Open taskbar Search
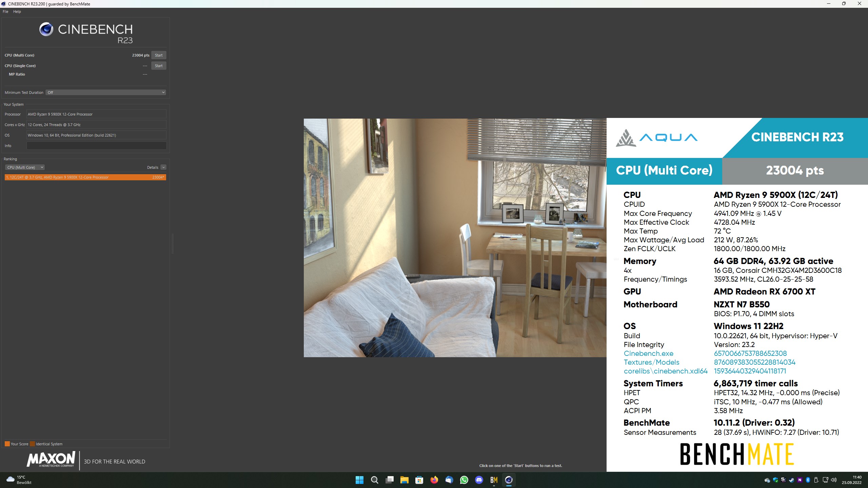Screen dimensions: 868x488 [x=374, y=480]
